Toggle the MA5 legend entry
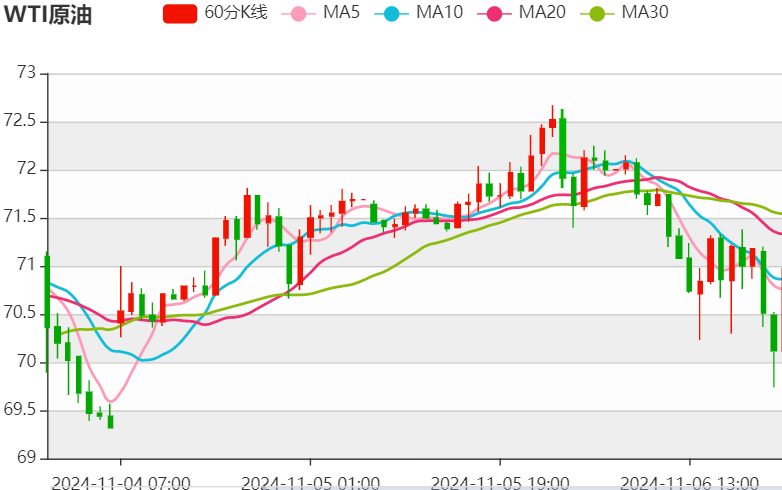Screen dimensions: 782x490 tap(321, 12)
